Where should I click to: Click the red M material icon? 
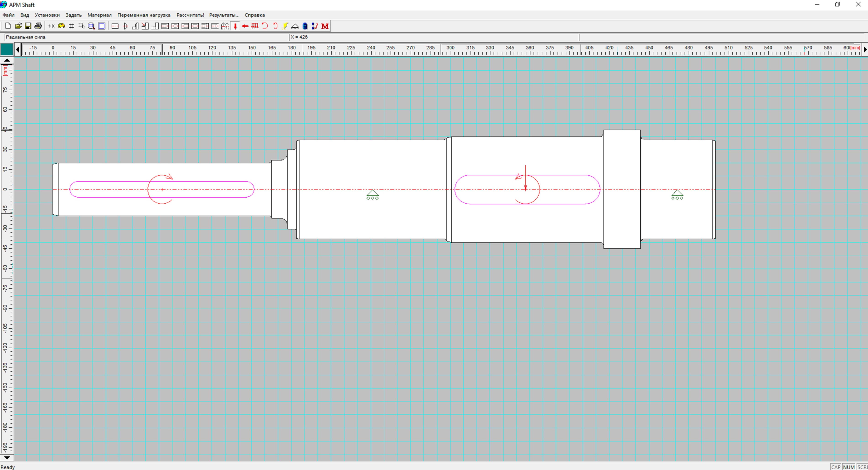point(325,26)
